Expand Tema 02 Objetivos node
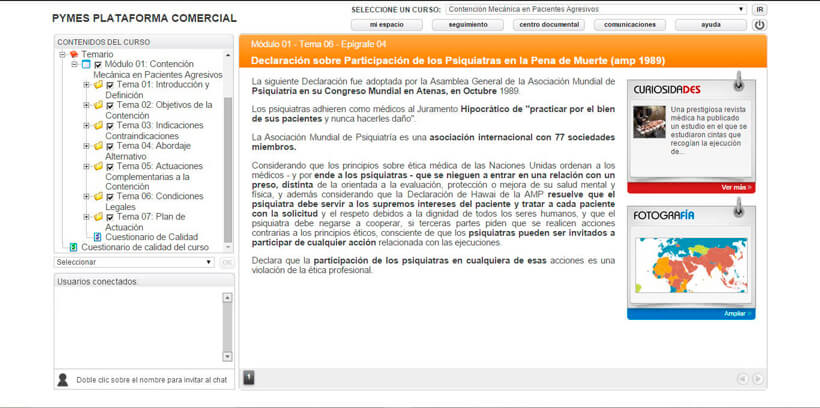 coord(86,105)
